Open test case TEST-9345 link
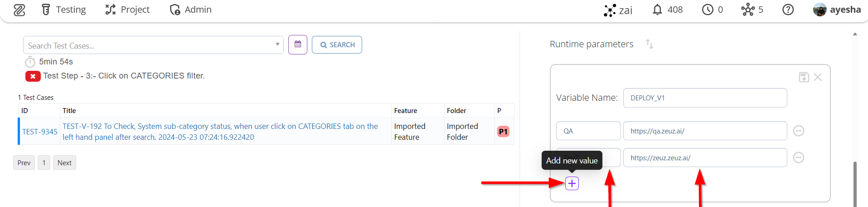 pyautogui.click(x=40, y=132)
